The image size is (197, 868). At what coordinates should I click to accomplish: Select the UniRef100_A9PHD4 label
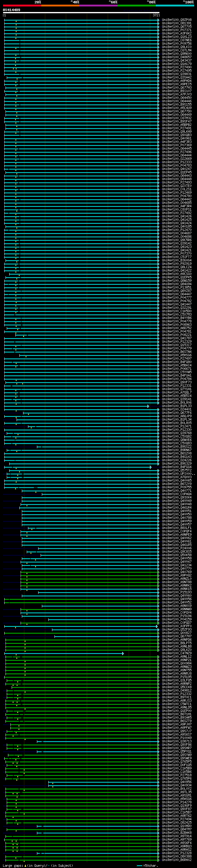point(176,81)
